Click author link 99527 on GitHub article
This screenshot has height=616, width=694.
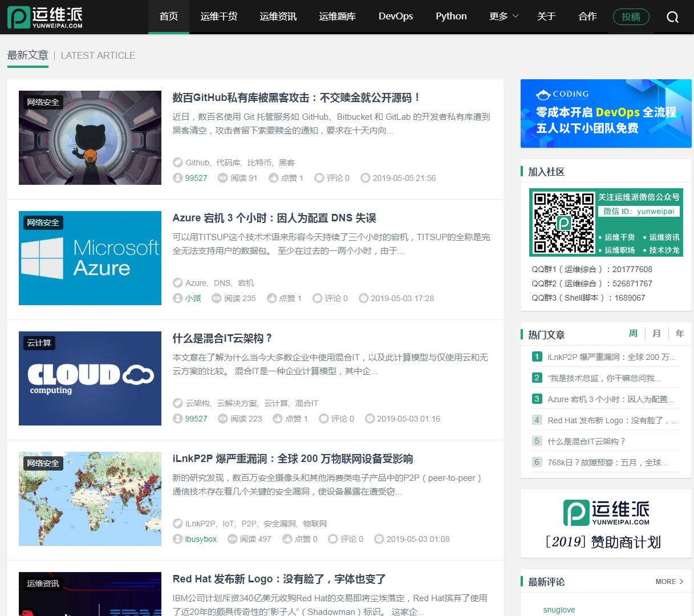coord(196,178)
